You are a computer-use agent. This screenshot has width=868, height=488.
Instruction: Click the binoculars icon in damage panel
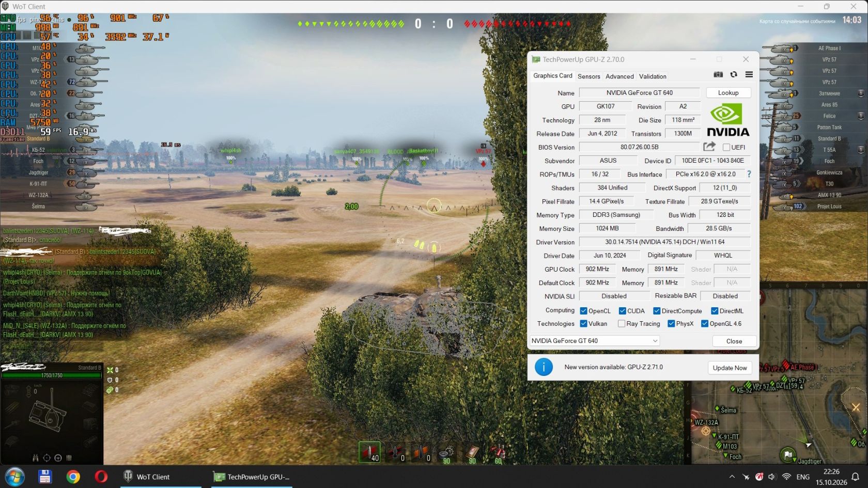(35, 458)
